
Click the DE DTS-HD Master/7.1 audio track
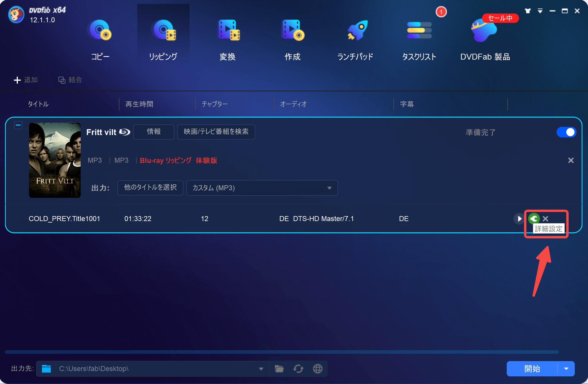click(317, 219)
